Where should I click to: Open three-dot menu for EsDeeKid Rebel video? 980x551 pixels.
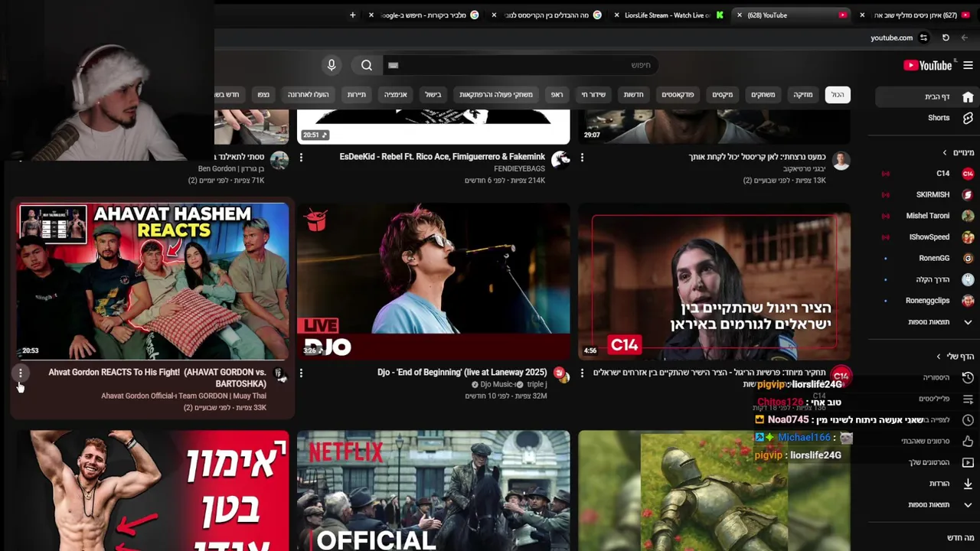[x=301, y=158]
